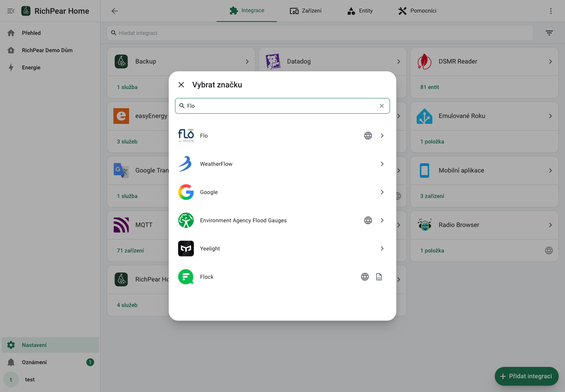Click the file code icon on Flock row

point(379,277)
